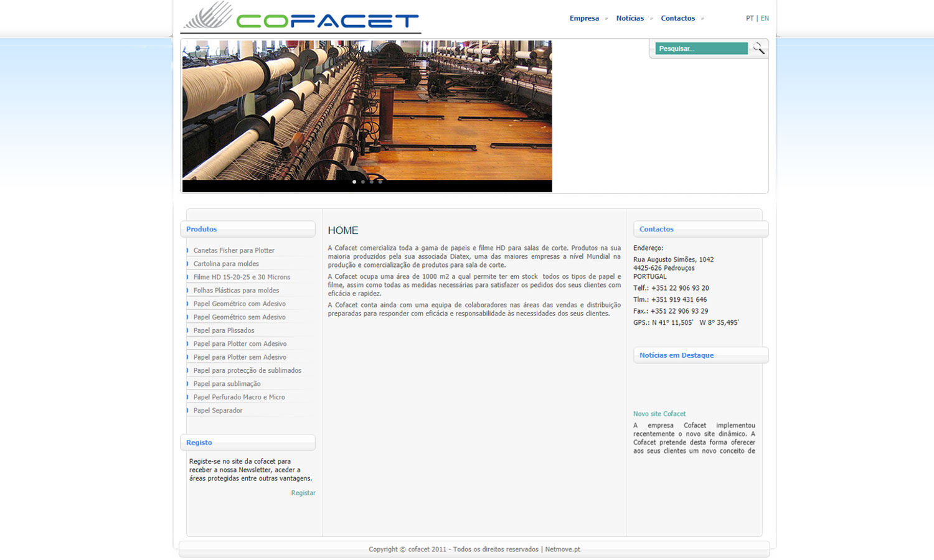The height and width of the screenshot is (560, 934).
Task: Open the Novo site Cofacet news article
Action: 659,414
